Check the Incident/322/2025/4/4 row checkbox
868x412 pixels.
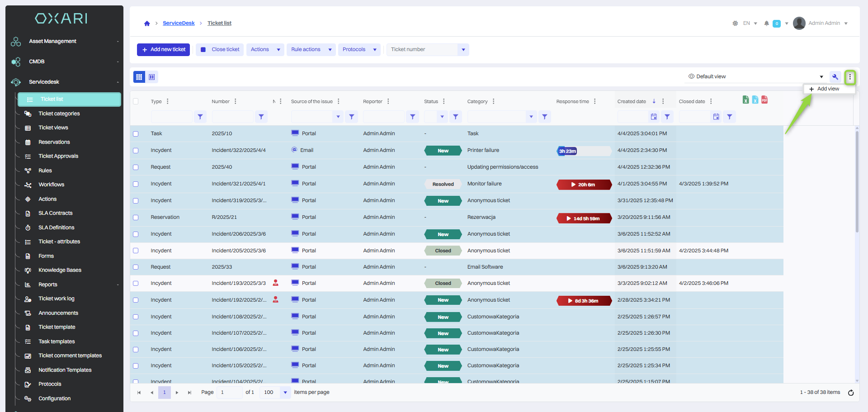[136, 151]
